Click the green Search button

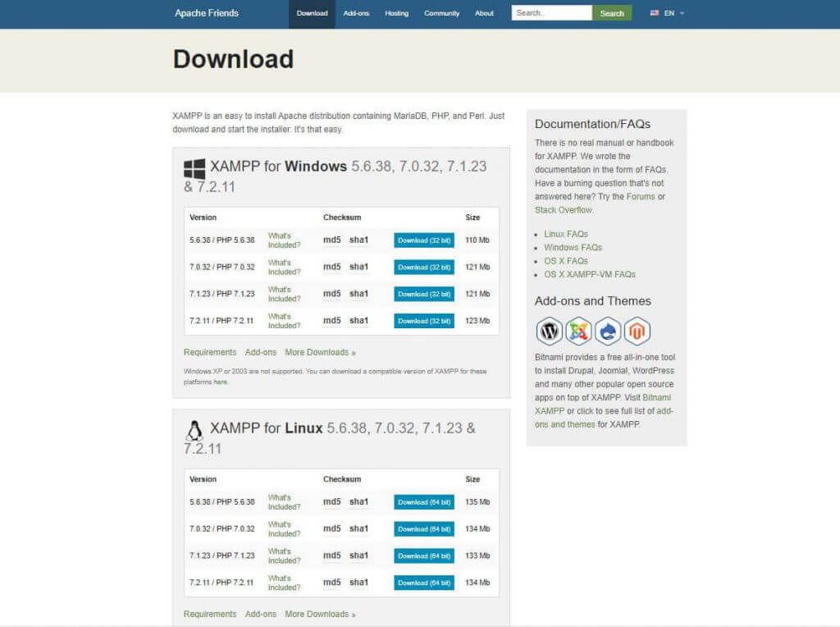pyautogui.click(x=612, y=13)
